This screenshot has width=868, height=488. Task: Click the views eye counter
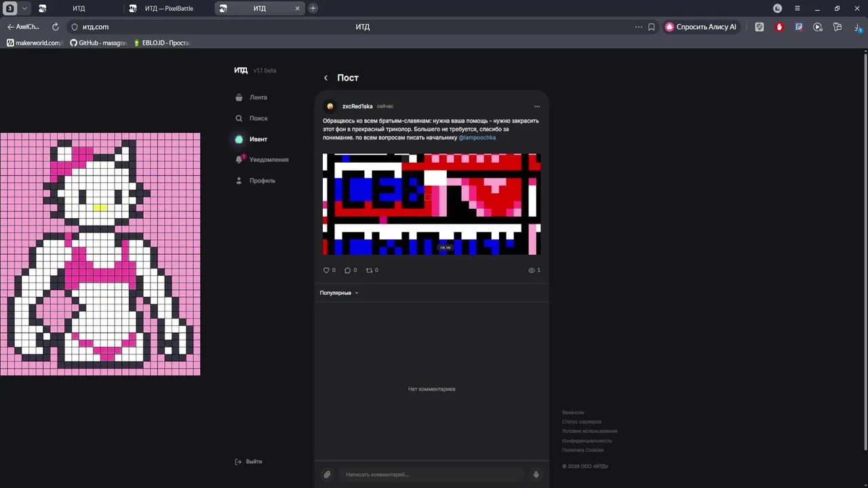(x=534, y=270)
